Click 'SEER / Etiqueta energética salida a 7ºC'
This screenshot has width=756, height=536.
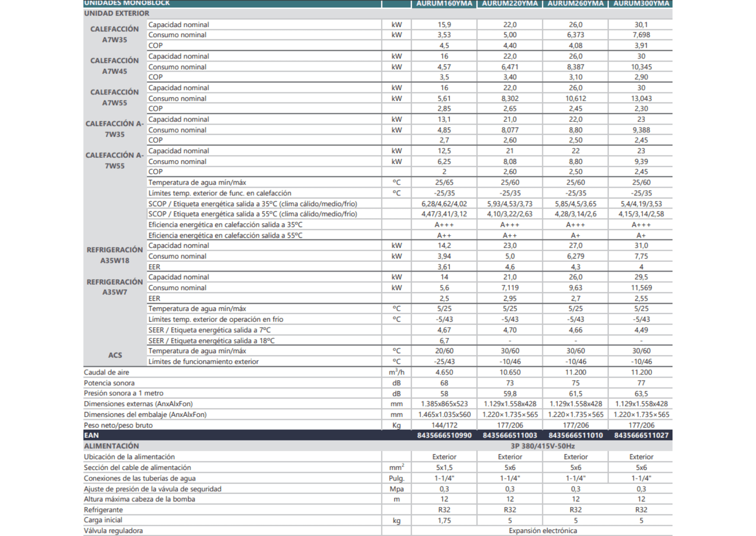(x=209, y=330)
